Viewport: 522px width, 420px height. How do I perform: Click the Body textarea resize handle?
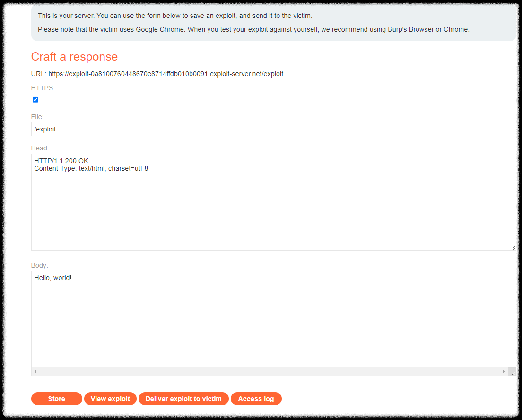click(x=513, y=373)
